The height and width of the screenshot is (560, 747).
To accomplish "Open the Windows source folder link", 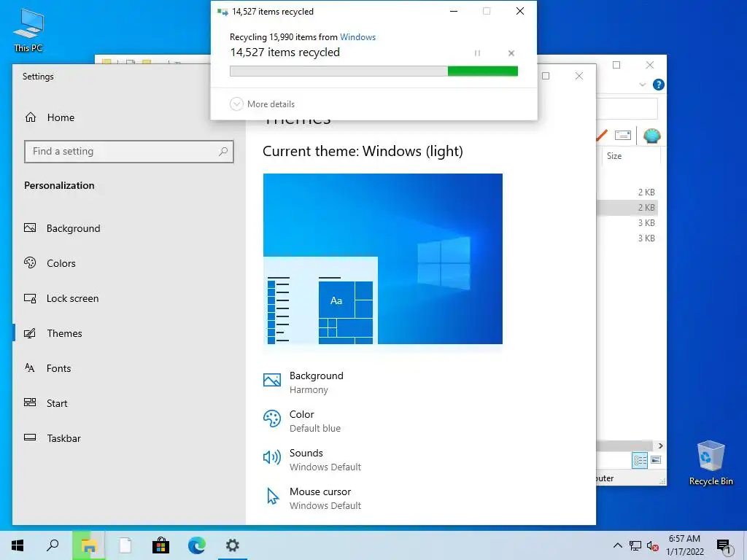I will (357, 37).
